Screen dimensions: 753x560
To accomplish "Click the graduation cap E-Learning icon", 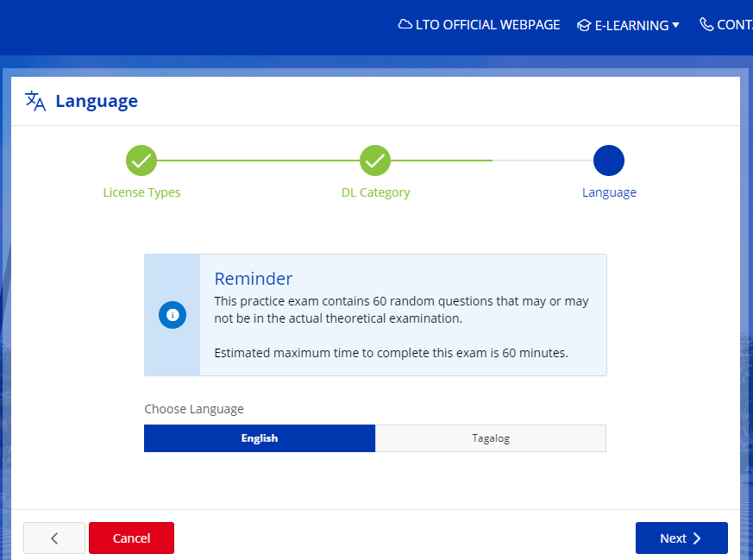I will 584,25.
